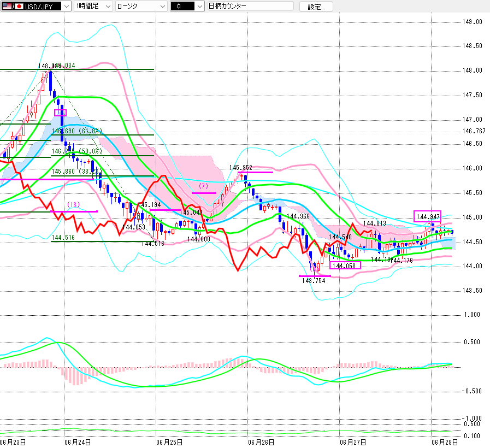Click the 144.540 price label
Image resolution: width=490 pixels, height=448 pixels.
coord(340,237)
